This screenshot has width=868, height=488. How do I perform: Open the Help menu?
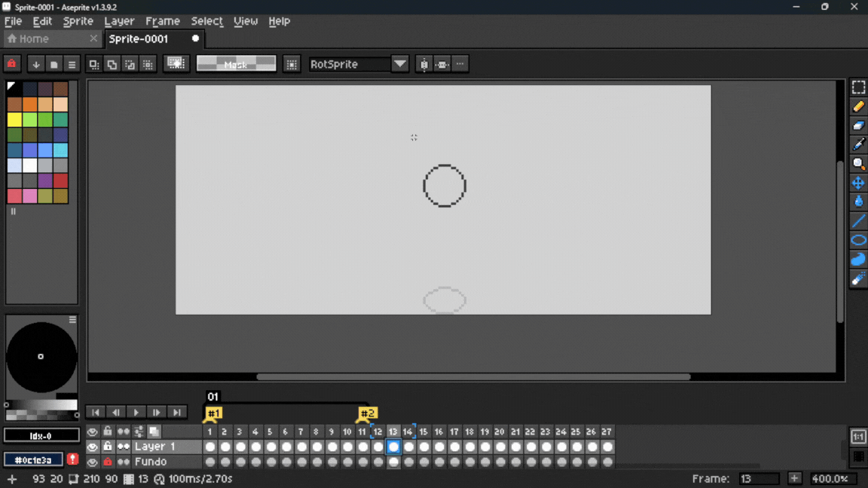(279, 21)
